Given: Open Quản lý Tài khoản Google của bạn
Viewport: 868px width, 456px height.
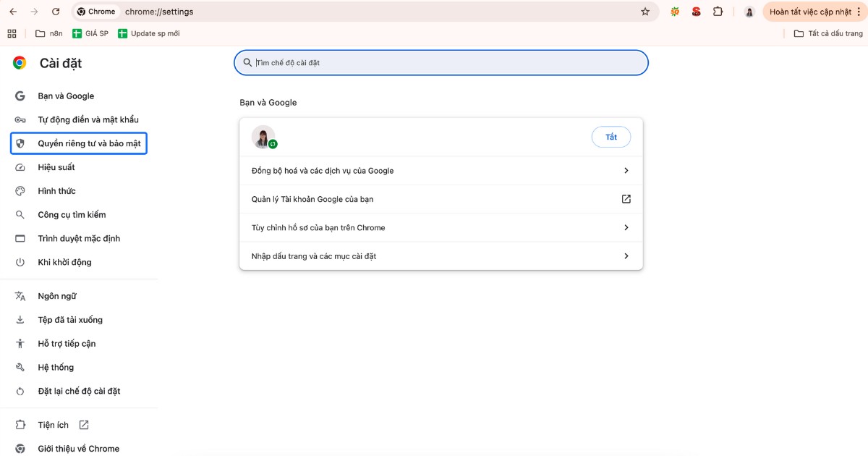Looking at the screenshot, I should tap(441, 199).
